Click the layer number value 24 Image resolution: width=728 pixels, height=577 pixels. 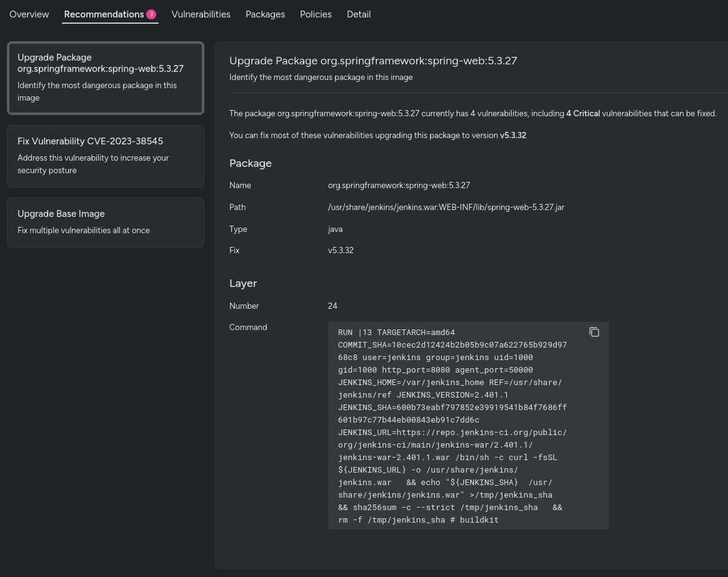click(332, 306)
